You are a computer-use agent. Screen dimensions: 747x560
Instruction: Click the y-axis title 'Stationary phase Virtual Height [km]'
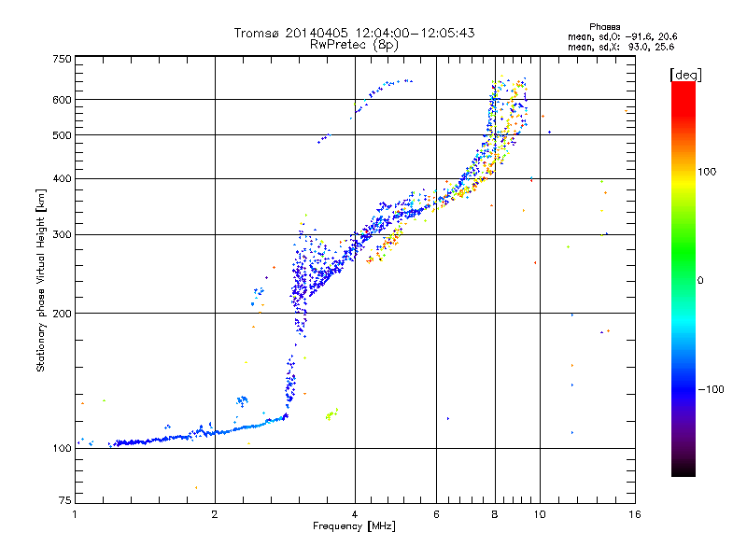41,280
